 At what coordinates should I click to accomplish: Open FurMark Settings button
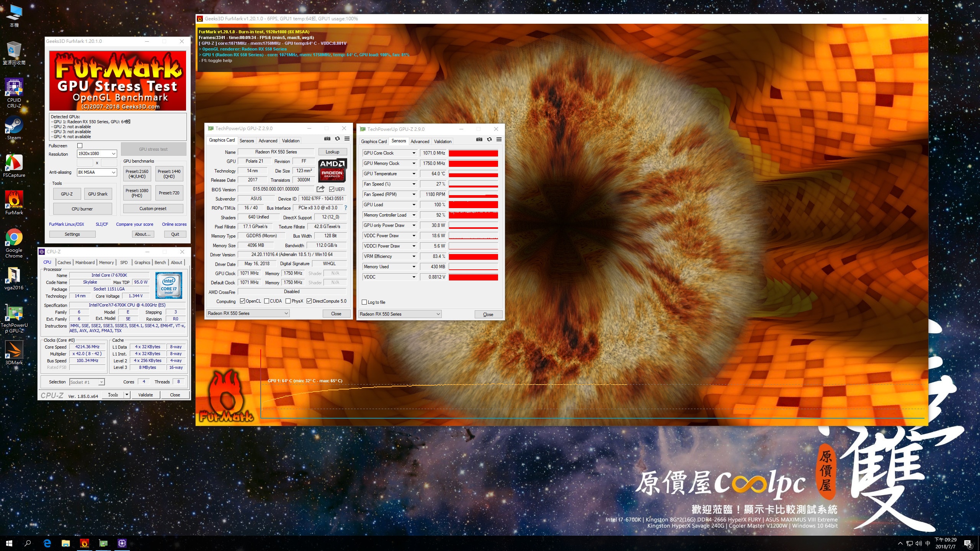[72, 234]
